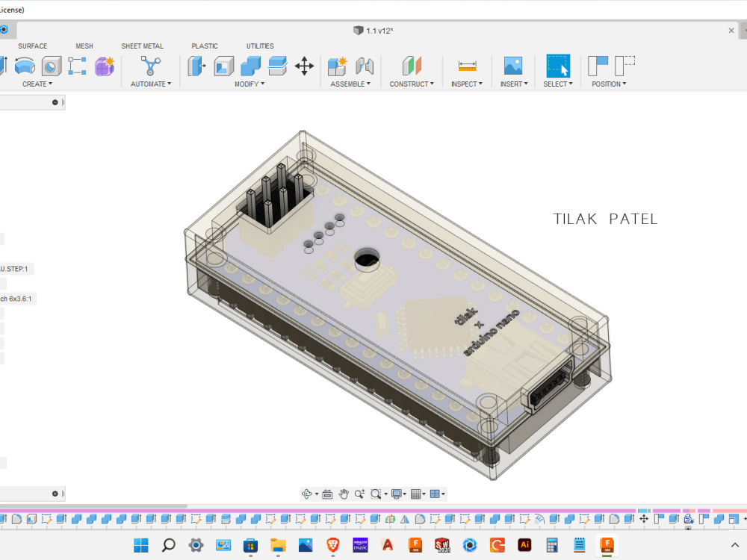This screenshot has height=560, width=747.
Task: Open the AUTOMATE dropdown menu
Action: pyautogui.click(x=151, y=84)
